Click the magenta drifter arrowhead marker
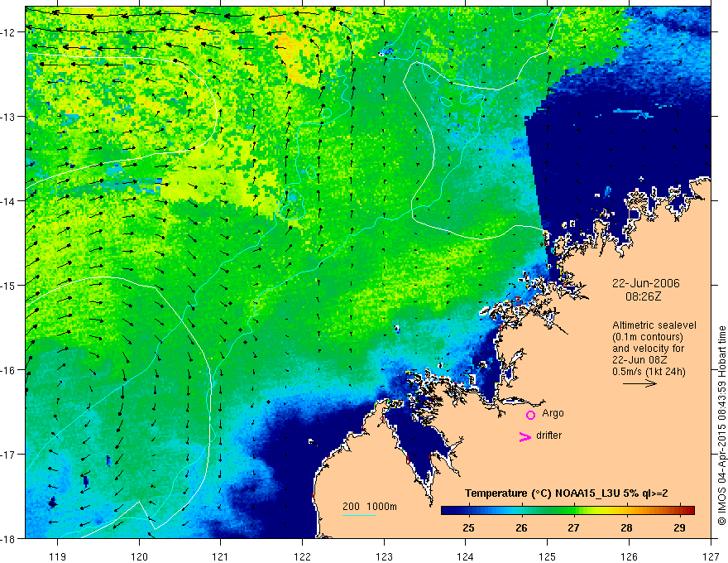The width and height of the screenshot is (728, 563). [524, 436]
